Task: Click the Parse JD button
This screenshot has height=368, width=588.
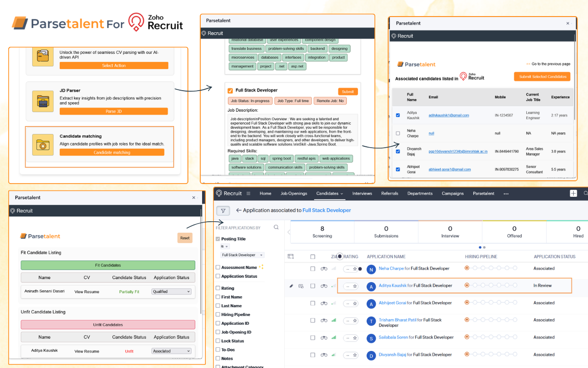Action: [x=114, y=111]
